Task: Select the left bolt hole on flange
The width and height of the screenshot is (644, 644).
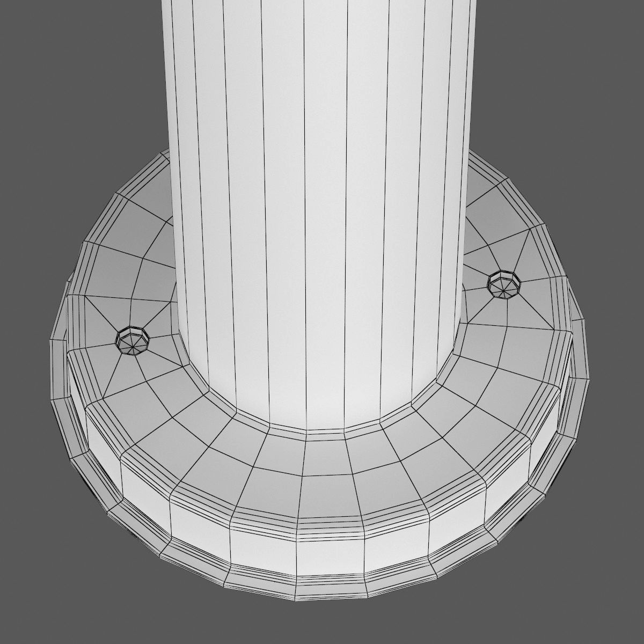Action: click(x=134, y=340)
